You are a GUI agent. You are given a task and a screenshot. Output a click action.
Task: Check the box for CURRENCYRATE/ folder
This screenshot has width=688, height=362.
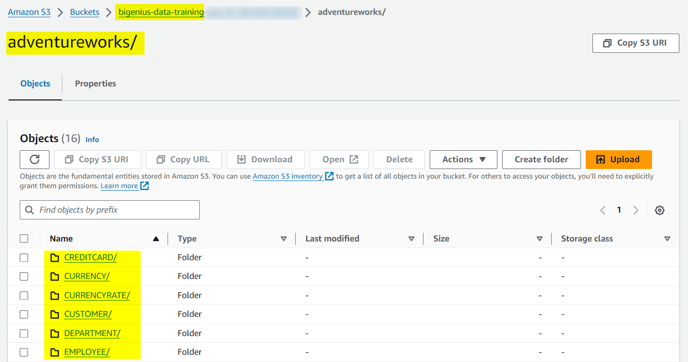point(24,296)
